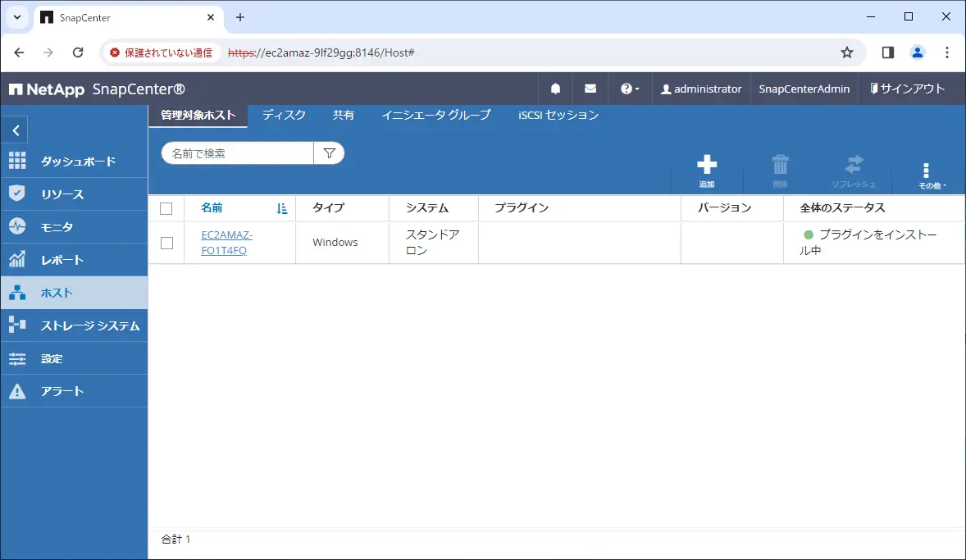Screen dimensions: 966x560
Task: Open 設定 in the sidebar
Action: click(x=74, y=358)
